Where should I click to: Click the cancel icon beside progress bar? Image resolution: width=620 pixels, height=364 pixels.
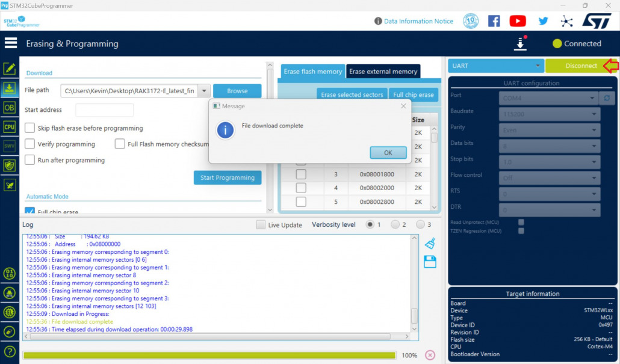point(430,355)
